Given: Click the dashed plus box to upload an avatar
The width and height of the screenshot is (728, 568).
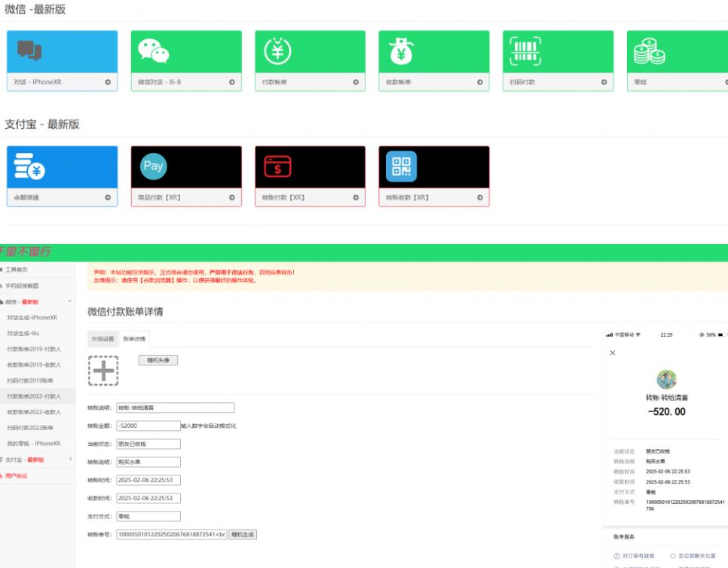Looking at the screenshot, I should pos(103,371).
